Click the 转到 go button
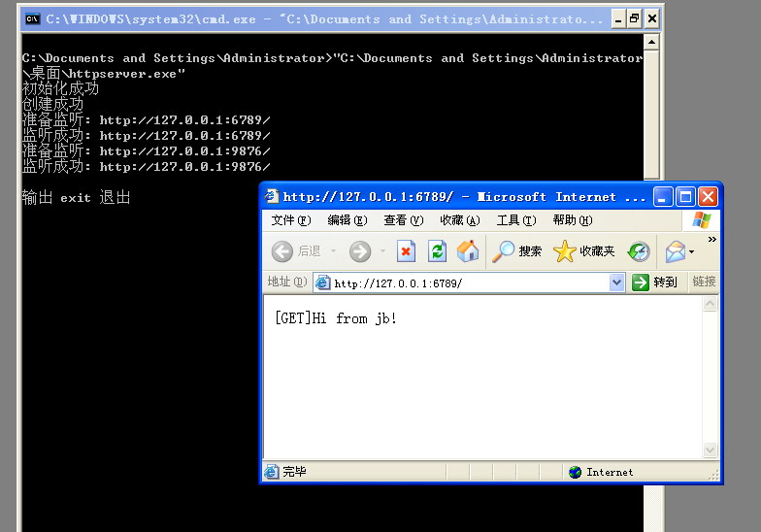This screenshot has height=532, width=761. (x=654, y=282)
